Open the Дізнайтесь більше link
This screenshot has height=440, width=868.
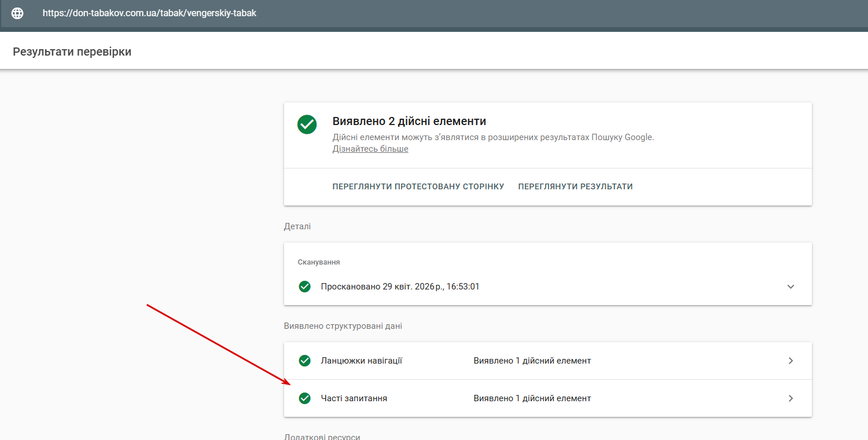coord(370,149)
